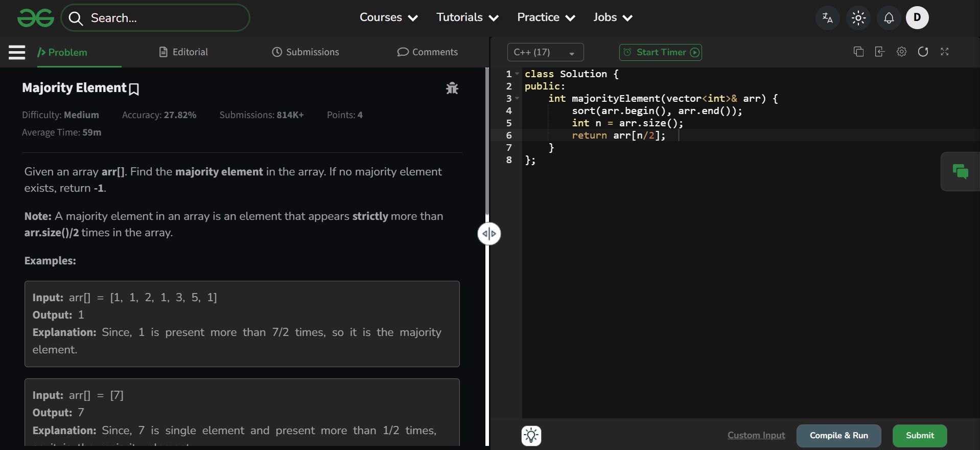Report a bug with the bug icon
The image size is (980, 450).
click(452, 88)
